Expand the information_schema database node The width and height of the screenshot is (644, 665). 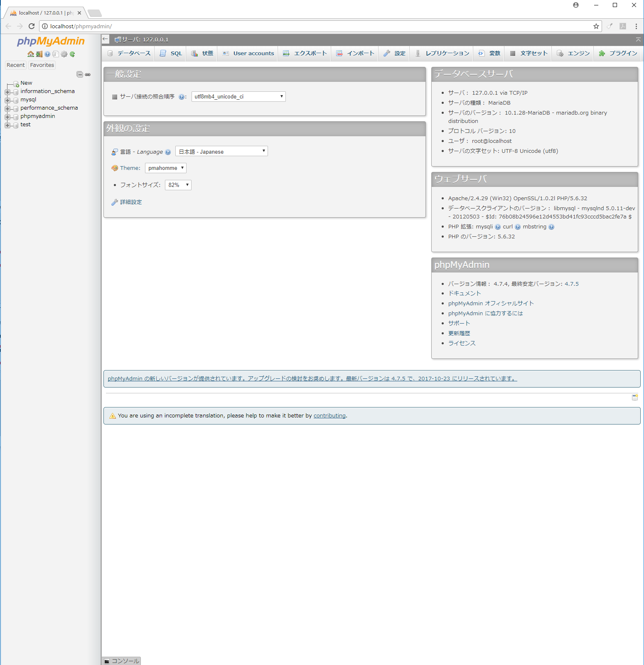(7, 92)
